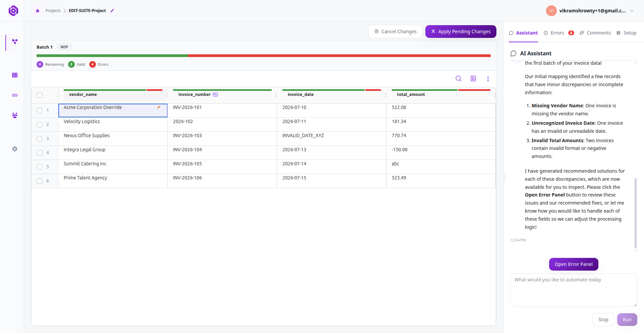Viewport: 644px width, 333px height.
Task: Switch to the Setup tab
Action: coord(626,33)
